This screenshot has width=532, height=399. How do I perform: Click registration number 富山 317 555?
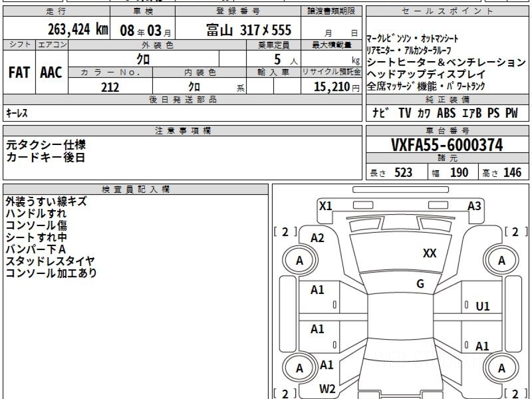click(249, 30)
